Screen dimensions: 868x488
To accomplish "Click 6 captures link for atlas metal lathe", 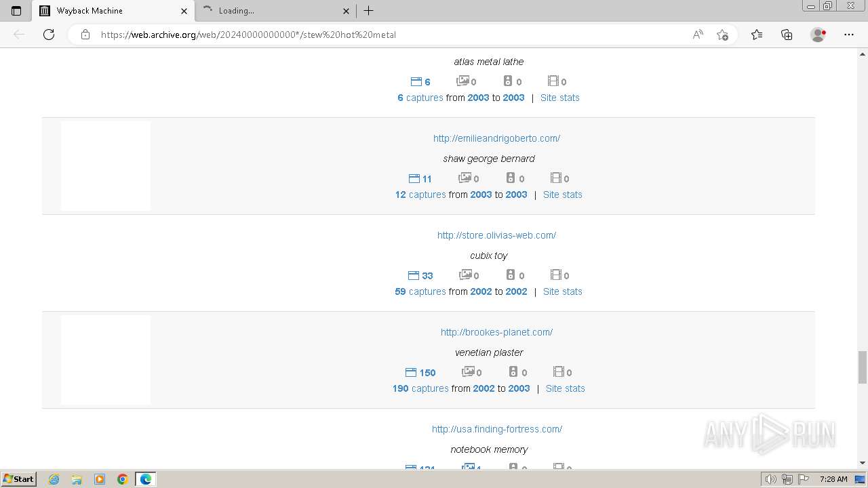I will 420,98.
